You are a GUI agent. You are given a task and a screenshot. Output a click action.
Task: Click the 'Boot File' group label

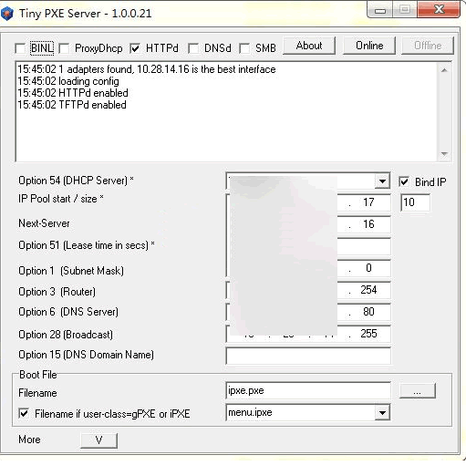(x=38, y=375)
